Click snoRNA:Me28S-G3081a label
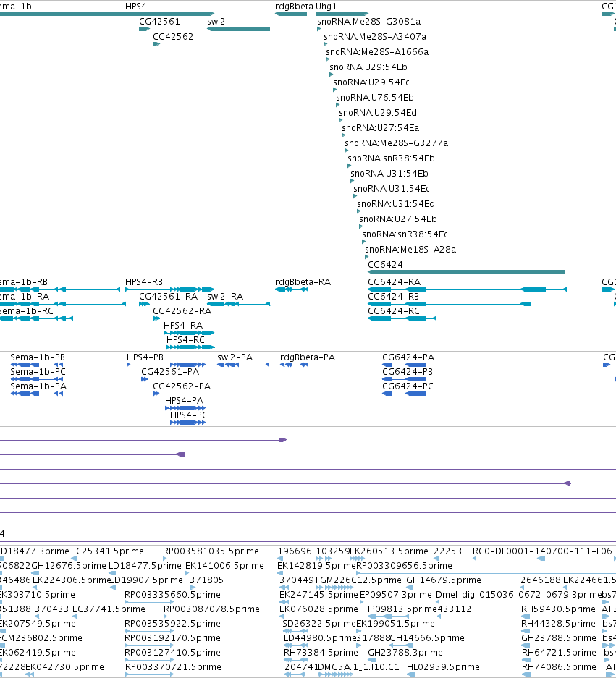Viewport: 616px width, 678px height. [x=368, y=22]
